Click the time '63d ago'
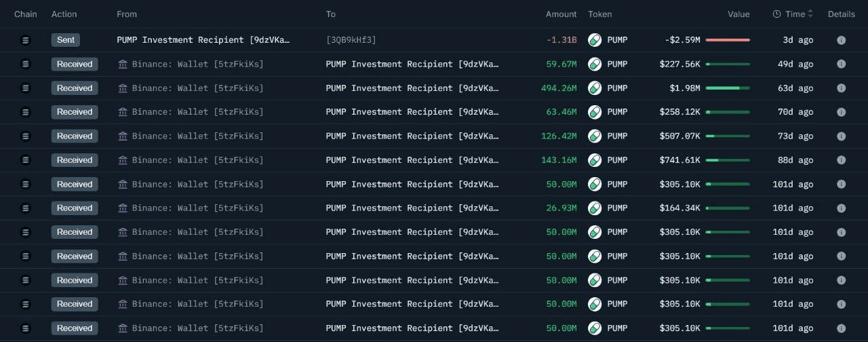This screenshot has height=342, width=868. pos(795,88)
